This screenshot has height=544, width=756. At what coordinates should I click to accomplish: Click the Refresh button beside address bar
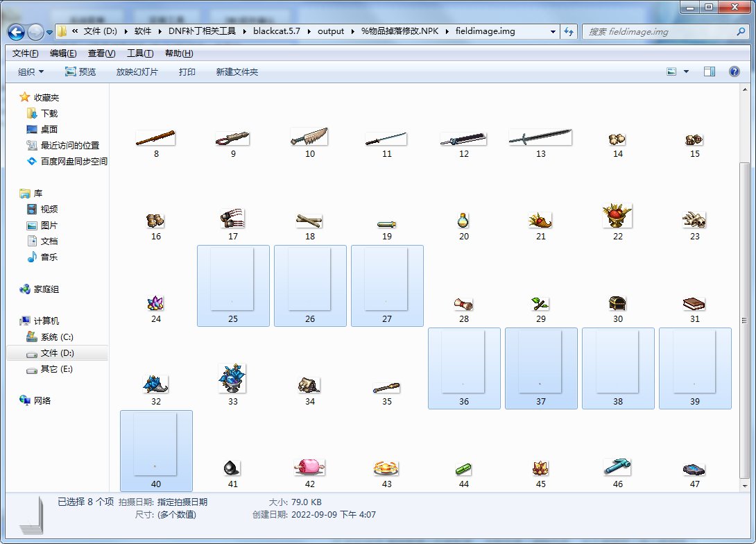pyautogui.click(x=569, y=32)
